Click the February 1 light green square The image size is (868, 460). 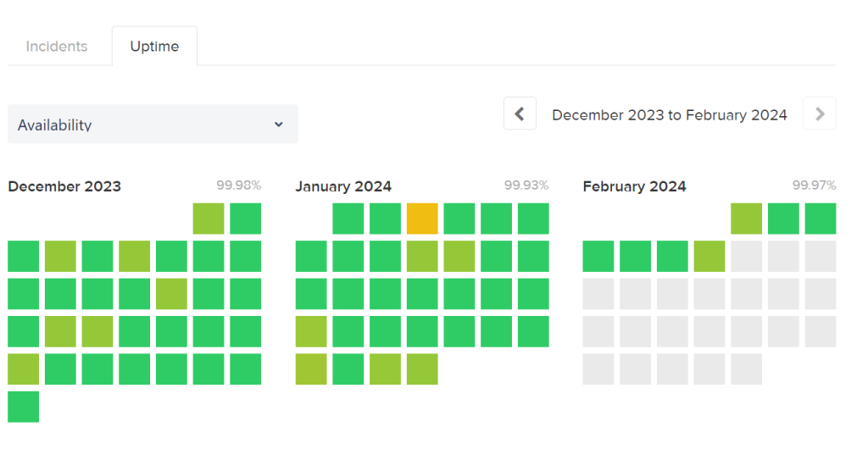746,219
